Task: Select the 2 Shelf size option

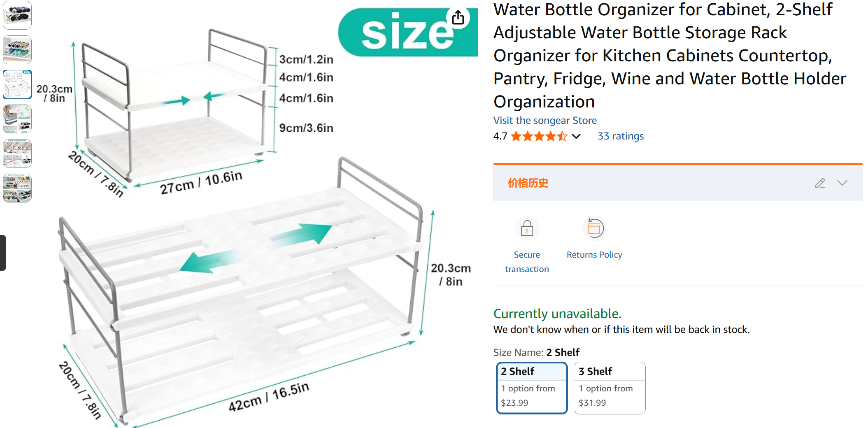Action: [531, 388]
